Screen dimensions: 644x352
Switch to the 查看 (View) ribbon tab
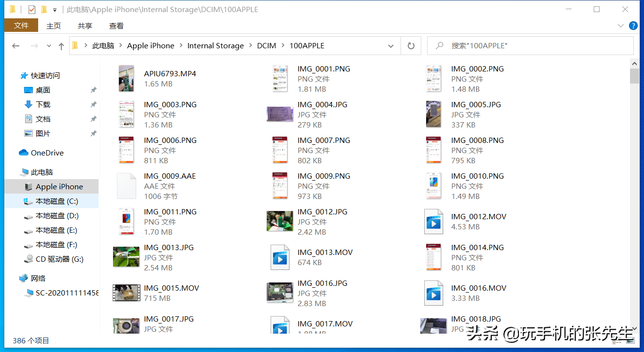pyautogui.click(x=116, y=26)
